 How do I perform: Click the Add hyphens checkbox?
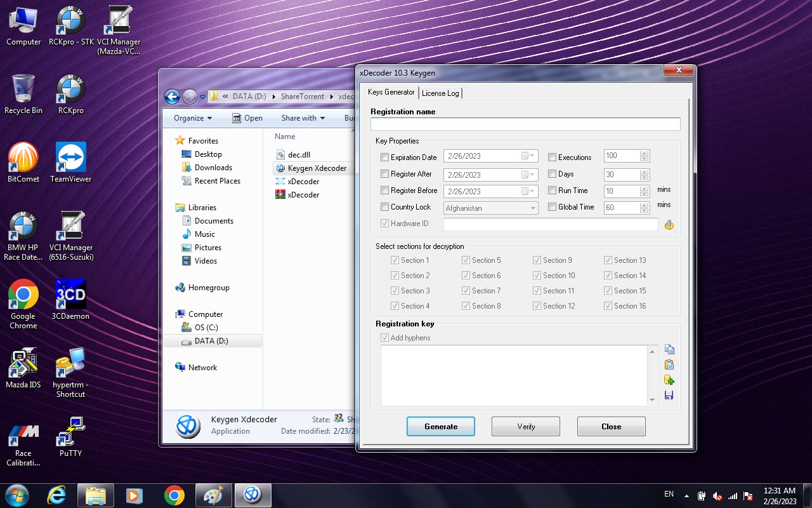click(x=384, y=338)
